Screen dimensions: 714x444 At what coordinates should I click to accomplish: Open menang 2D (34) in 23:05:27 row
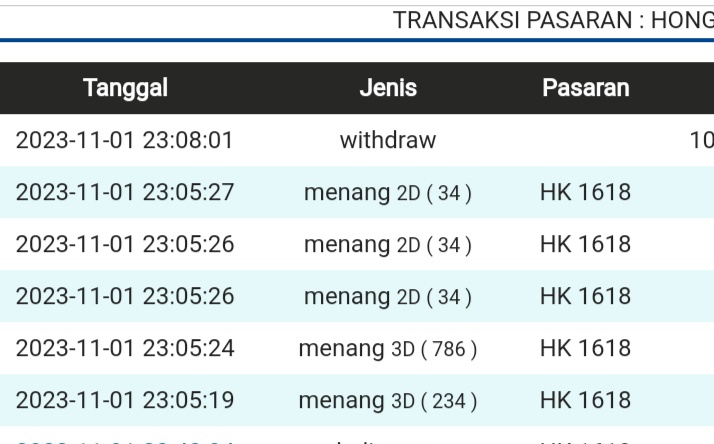click(388, 192)
